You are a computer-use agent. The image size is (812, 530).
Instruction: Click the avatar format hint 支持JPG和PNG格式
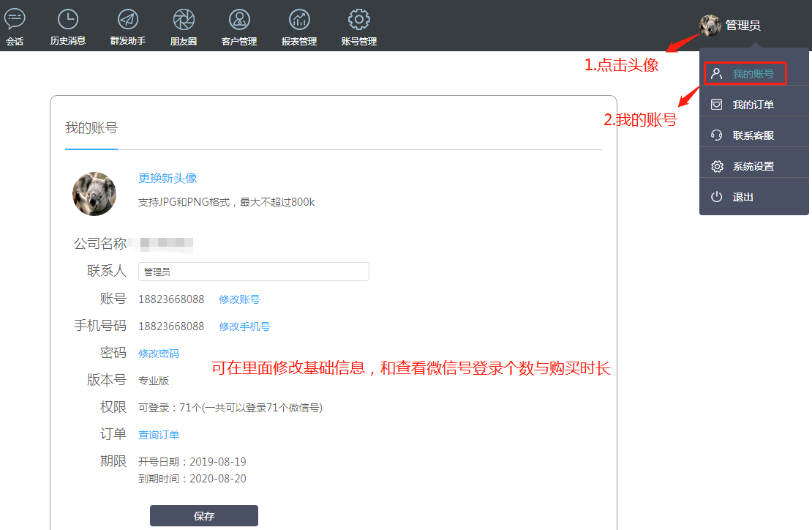tap(226, 202)
